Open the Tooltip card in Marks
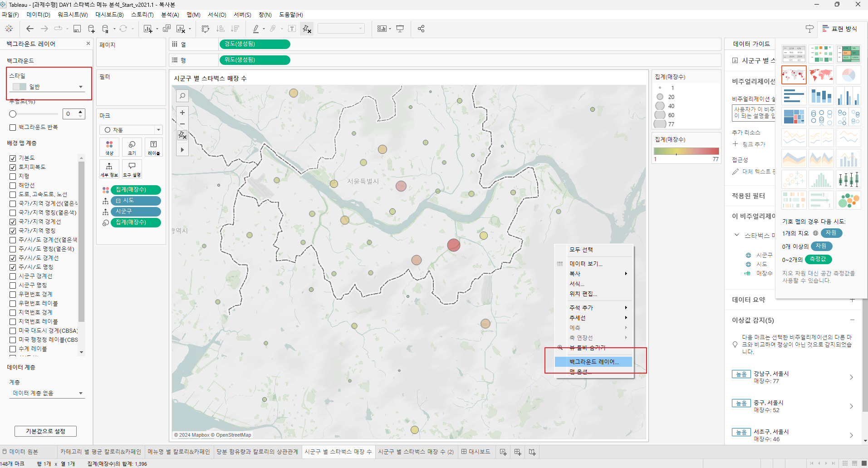 132,169
